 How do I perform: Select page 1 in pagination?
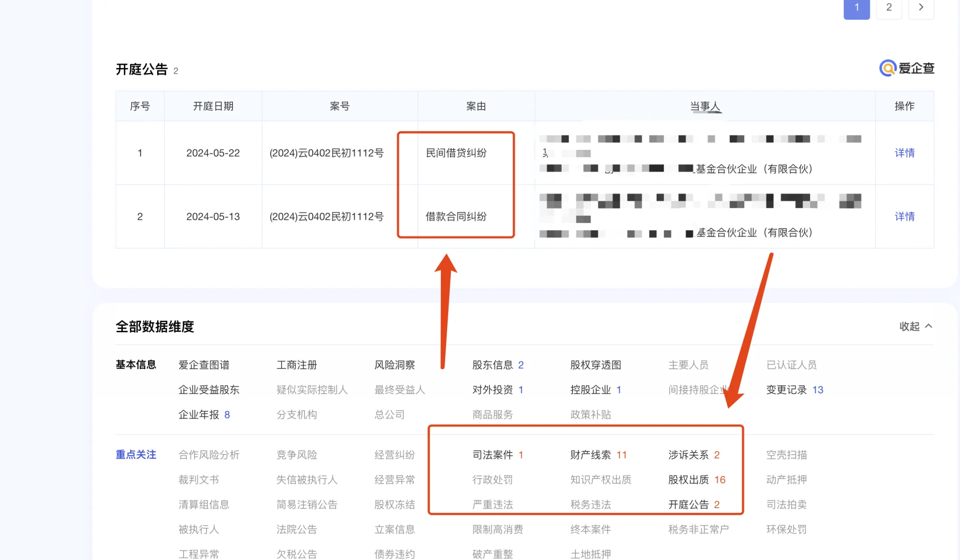click(x=857, y=8)
